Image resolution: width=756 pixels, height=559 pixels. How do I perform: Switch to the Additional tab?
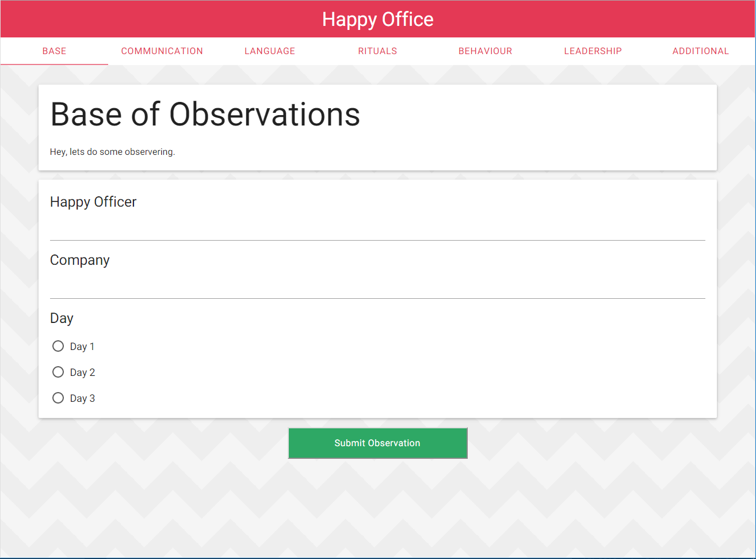(x=700, y=51)
